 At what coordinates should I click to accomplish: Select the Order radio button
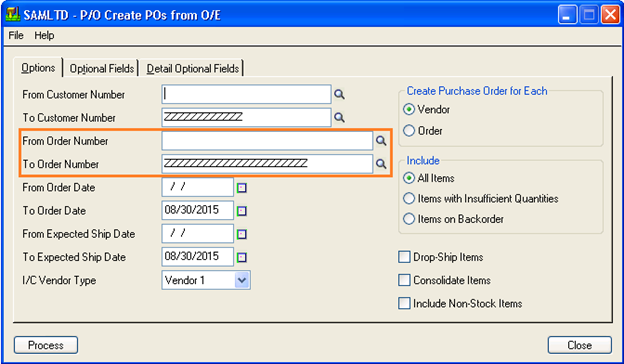tap(409, 130)
